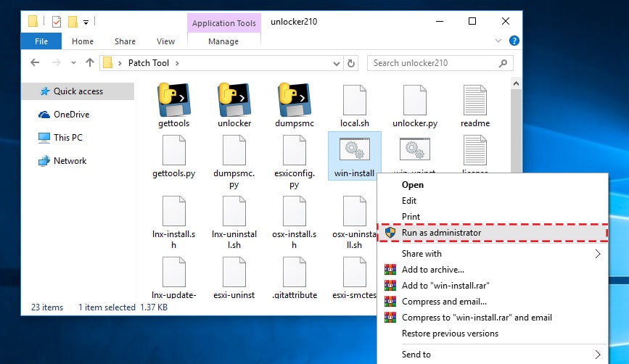629x364 pixels.
Task: Select the win-uninstall batch file icon
Action: 415,149
